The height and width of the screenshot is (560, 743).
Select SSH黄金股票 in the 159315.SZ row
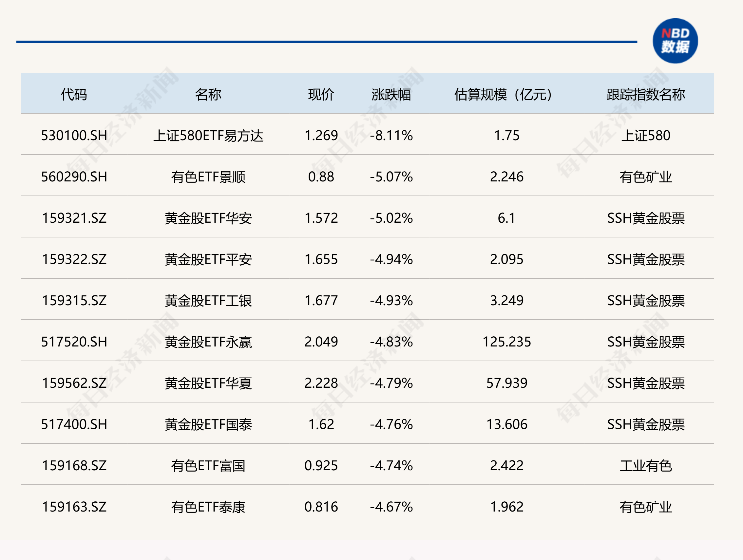point(646,301)
